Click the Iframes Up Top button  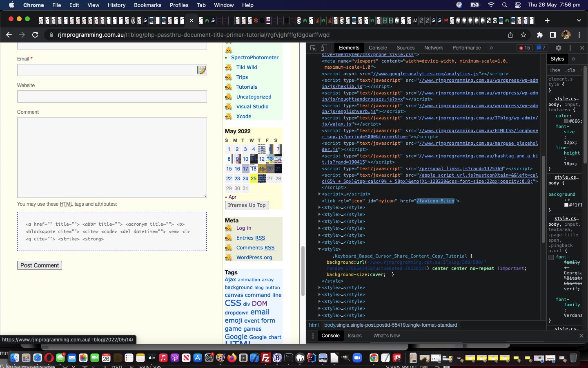pos(247,205)
